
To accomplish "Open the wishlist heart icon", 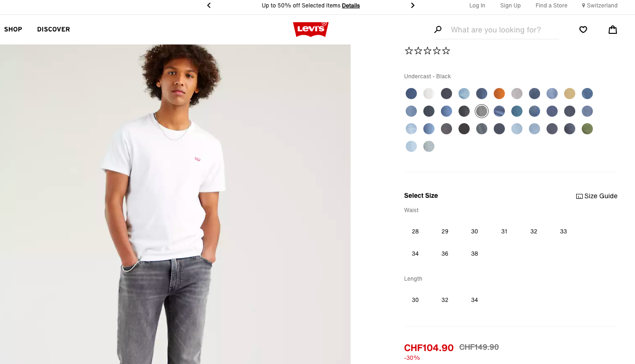I will point(583,30).
